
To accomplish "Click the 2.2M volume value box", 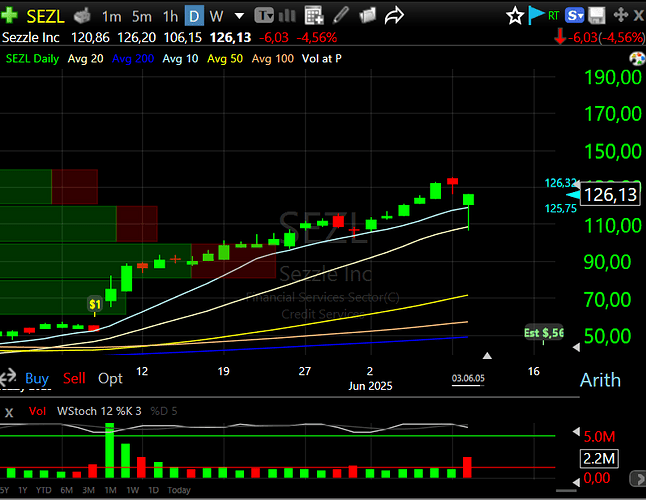I will click(x=599, y=458).
